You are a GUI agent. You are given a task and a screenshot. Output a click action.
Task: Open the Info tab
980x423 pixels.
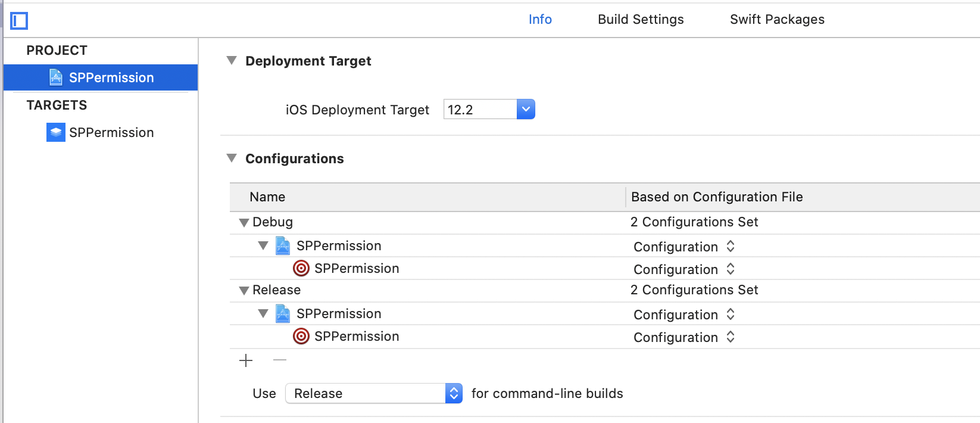tap(540, 20)
